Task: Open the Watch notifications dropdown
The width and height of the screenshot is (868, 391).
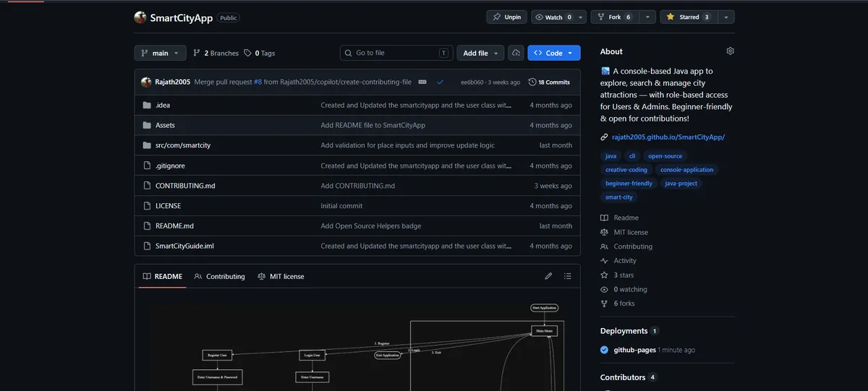Action: pos(558,17)
